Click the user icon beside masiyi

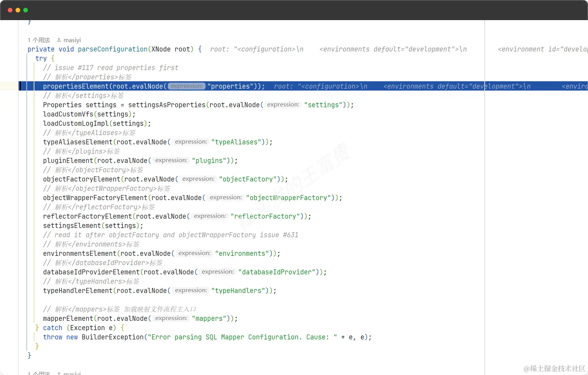tap(59, 40)
